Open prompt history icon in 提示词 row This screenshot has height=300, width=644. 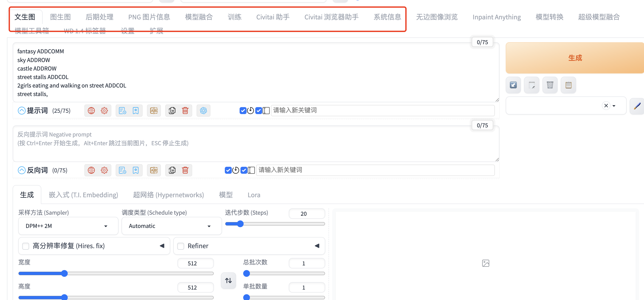pyautogui.click(x=122, y=110)
